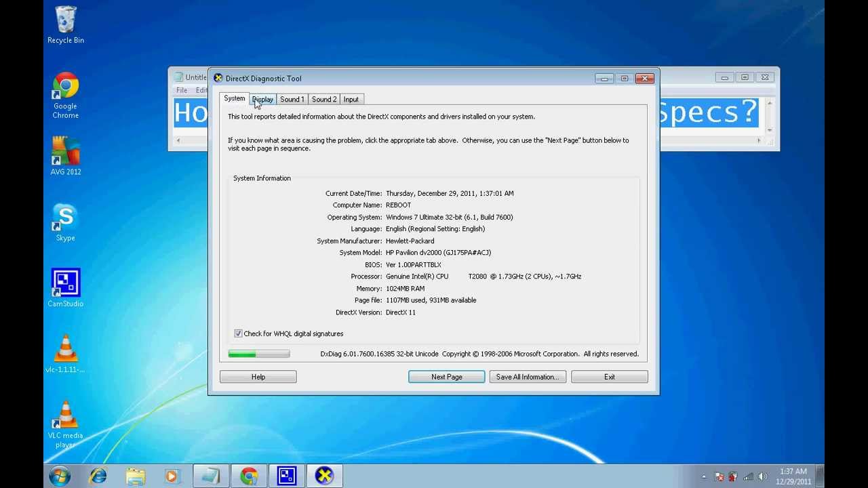Viewport: 868px width, 488px height.
Task: Open the network signal tray icon
Action: pyautogui.click(x=748, y=476)
